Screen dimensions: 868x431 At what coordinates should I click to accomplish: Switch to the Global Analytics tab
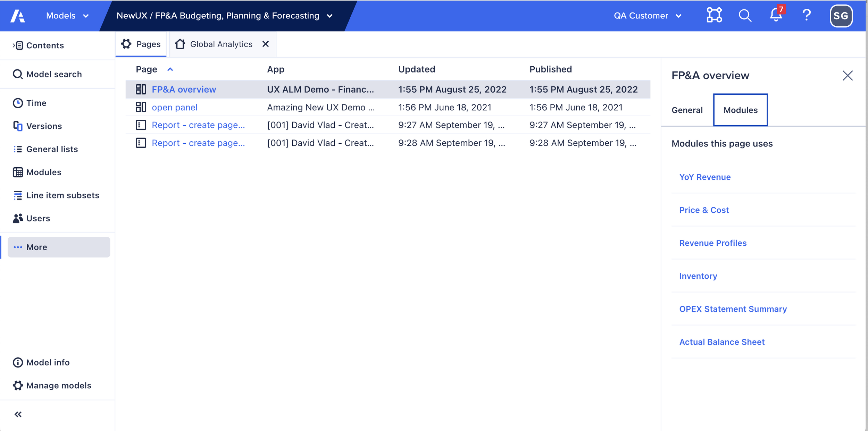pyautogui.click(x=221, y=44)
